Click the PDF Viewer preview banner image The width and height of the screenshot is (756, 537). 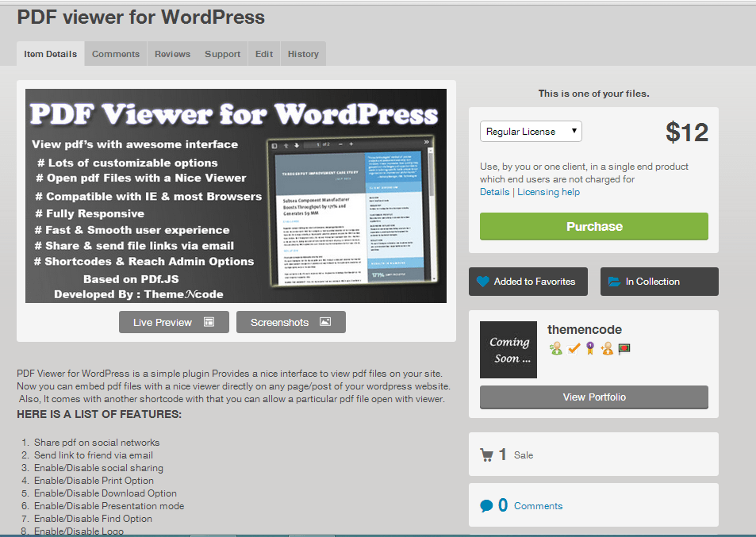pyautogui.click(x=236, y=196)
